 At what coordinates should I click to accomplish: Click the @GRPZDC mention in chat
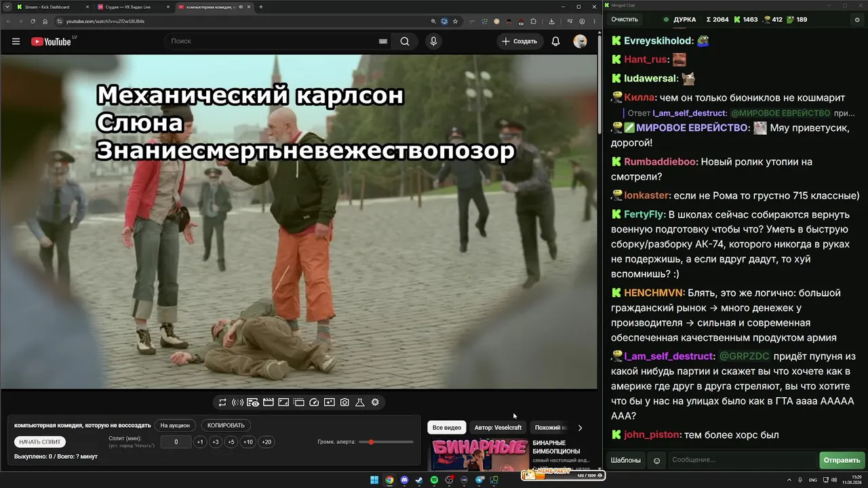(x=744, y=357)
